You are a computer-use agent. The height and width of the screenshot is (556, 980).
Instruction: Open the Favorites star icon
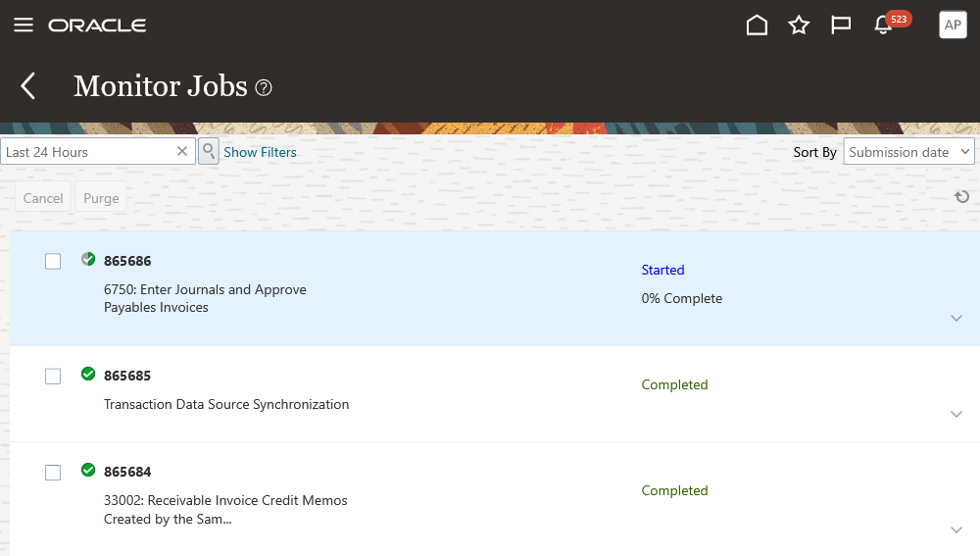799,25
